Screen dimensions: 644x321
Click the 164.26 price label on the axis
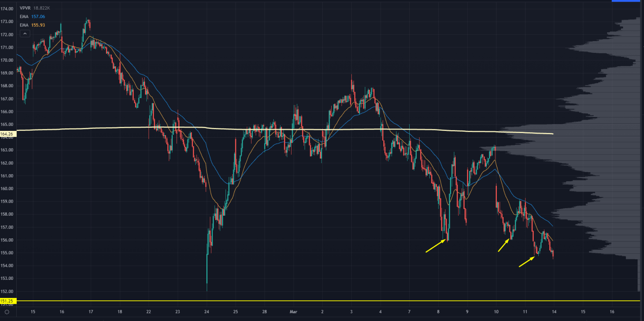[8, 134]
